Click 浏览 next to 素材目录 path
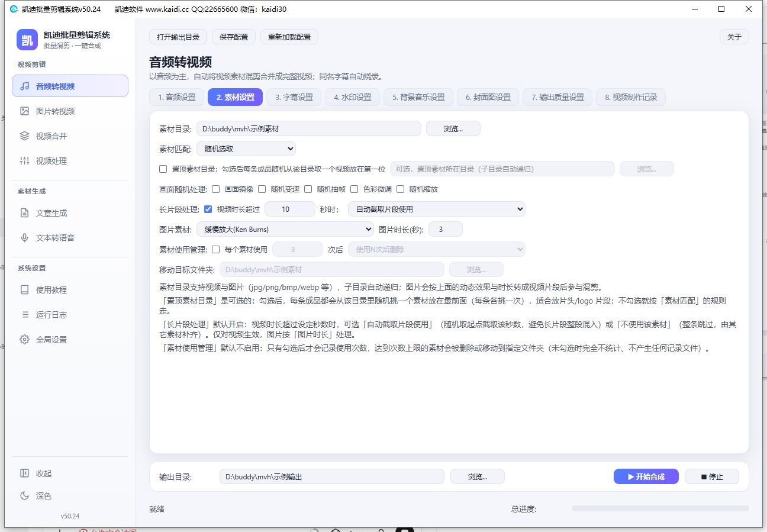Viewport: 767px width, 532px height. 453,128
